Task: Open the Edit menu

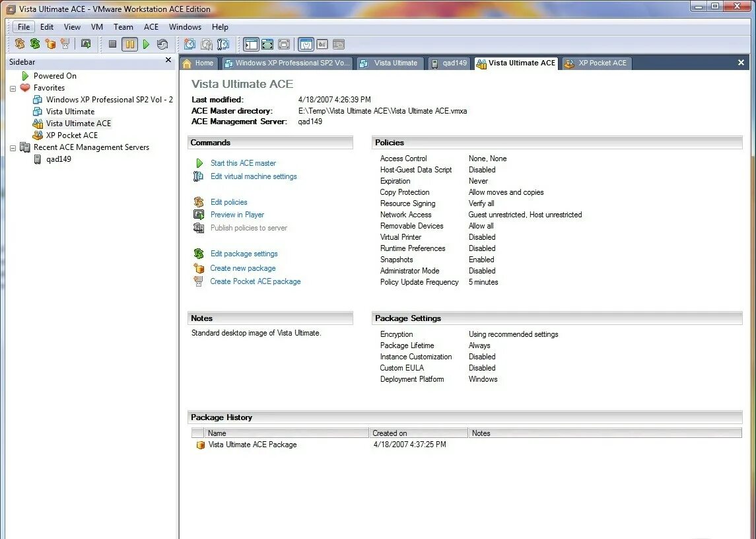Action: [x=47, y=27]
